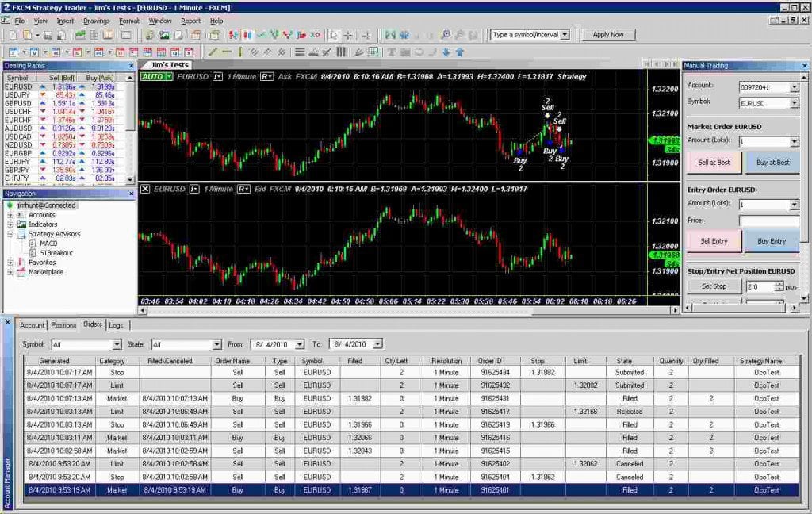Expand the Indicators tree node
This screenshot has height=514, width=812.
pyautogui.click(x=10, y=224)
